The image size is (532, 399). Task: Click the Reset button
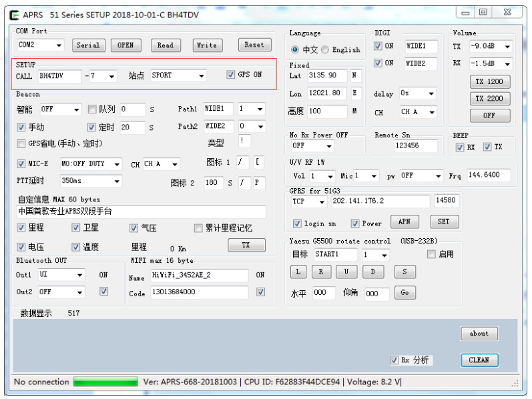254,45
